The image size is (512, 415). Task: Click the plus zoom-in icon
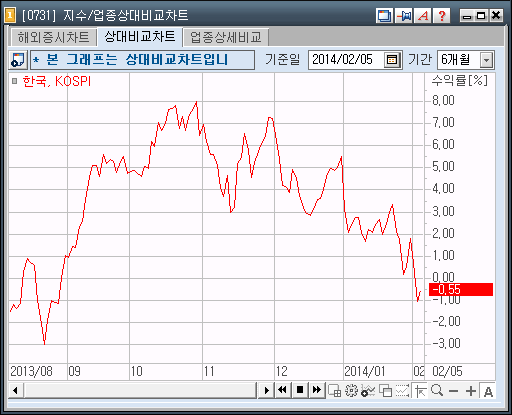[471, 391]
